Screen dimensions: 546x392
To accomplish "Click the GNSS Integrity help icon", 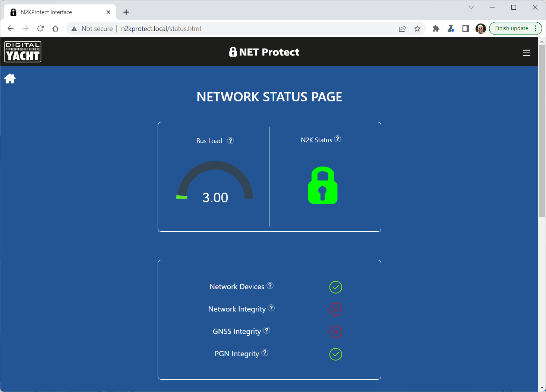I will point(266,330).
